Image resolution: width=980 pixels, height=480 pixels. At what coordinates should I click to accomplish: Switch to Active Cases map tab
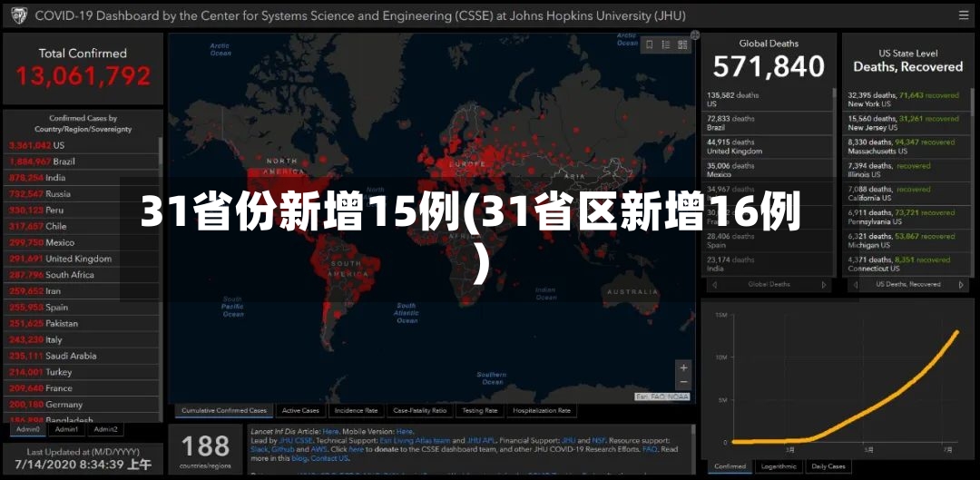300,411
